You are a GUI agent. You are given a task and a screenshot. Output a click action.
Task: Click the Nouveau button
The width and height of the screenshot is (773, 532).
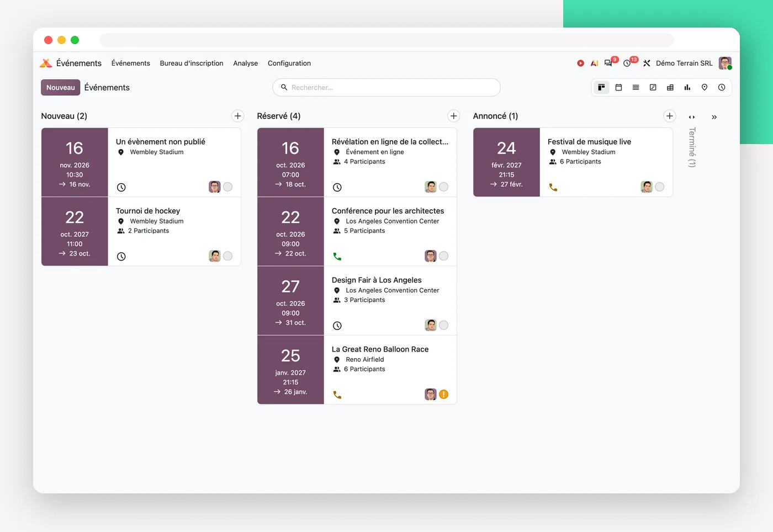pos(61,87)
